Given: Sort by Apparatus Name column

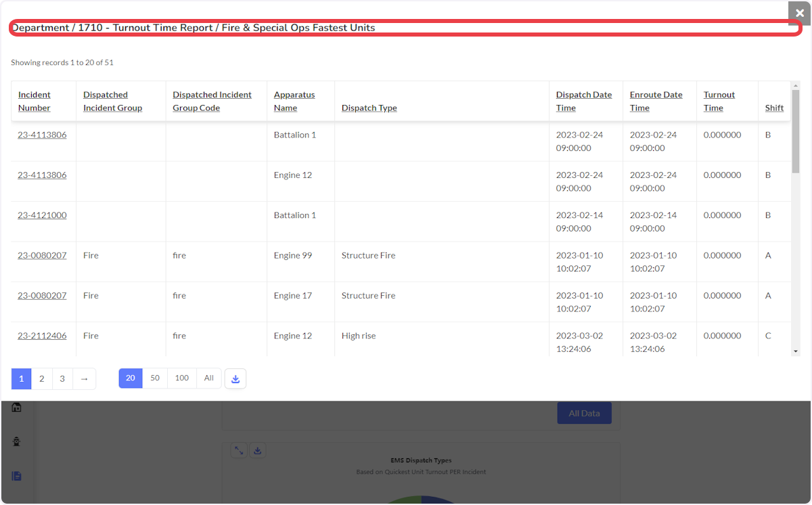Looking at the screenshot, I should click(x=294, y=102).
